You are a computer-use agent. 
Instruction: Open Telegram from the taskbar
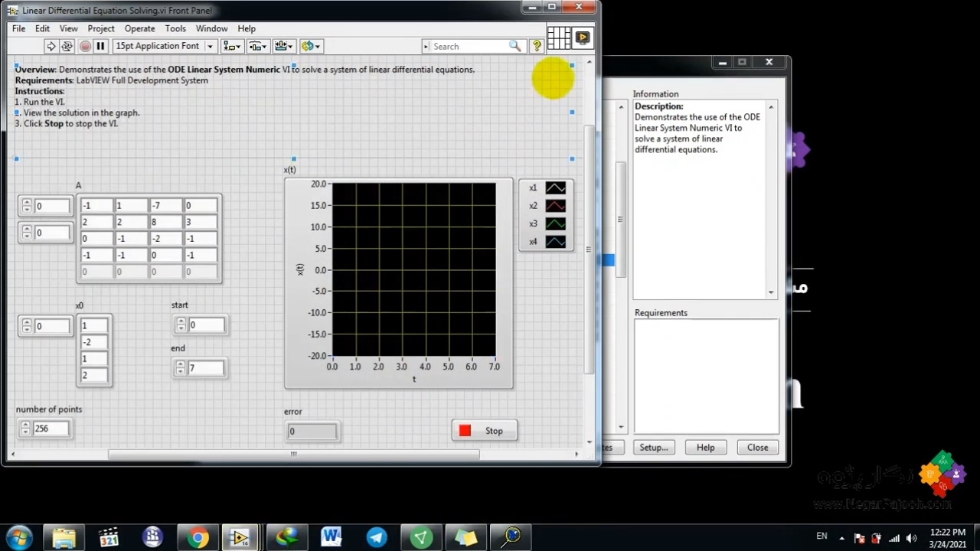pyautogui.click(x=377, y=537)
